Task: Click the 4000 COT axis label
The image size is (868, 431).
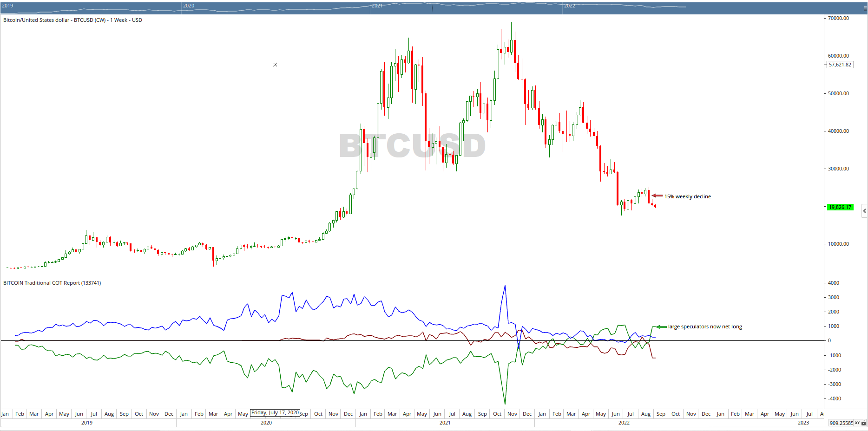Action: point(834,283)
